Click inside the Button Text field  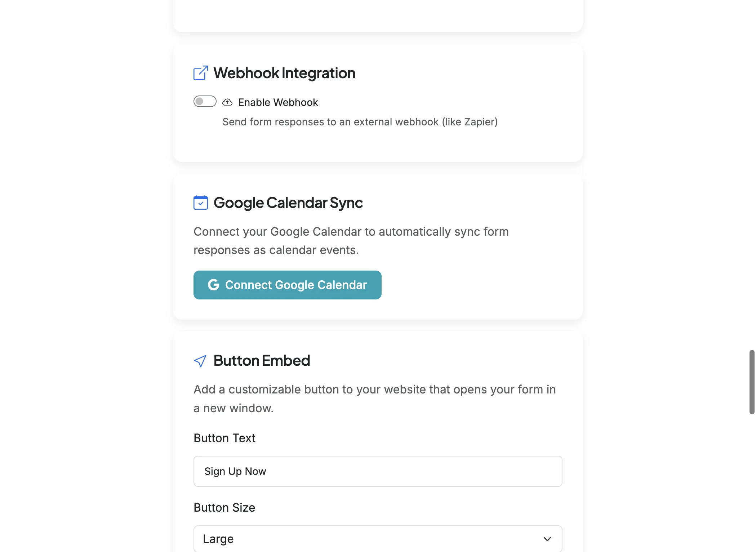click(377, 471)
